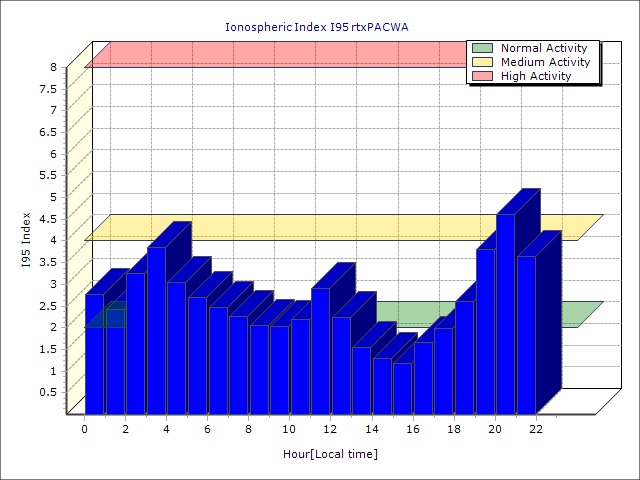This screenshot has width=640, height=480.
Task: Click the "Hour[Local time]" x-axis title
Action: (x=330, y=455)
